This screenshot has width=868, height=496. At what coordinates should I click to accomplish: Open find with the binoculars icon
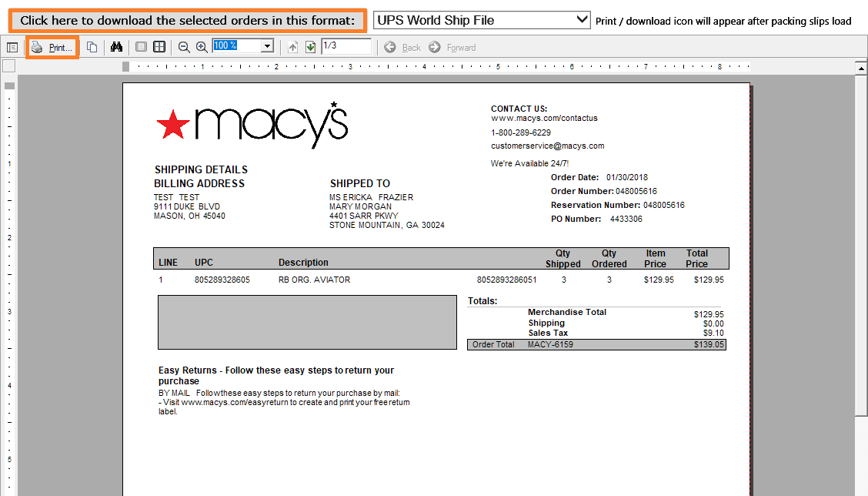tap(116, 47)
